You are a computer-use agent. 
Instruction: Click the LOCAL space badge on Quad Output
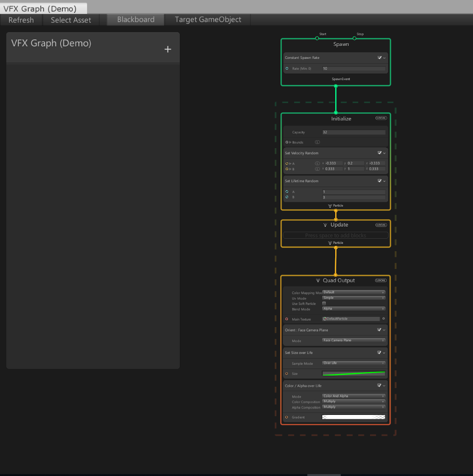381,281
